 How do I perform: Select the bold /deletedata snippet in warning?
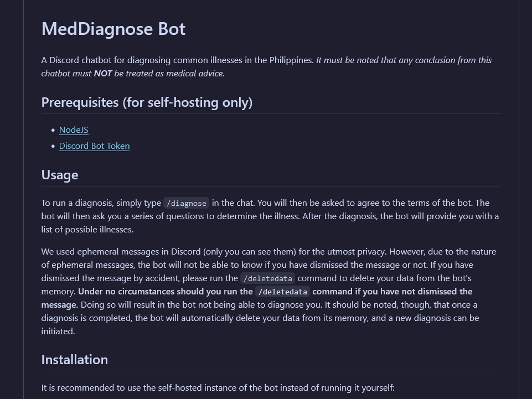click(282, 292)
